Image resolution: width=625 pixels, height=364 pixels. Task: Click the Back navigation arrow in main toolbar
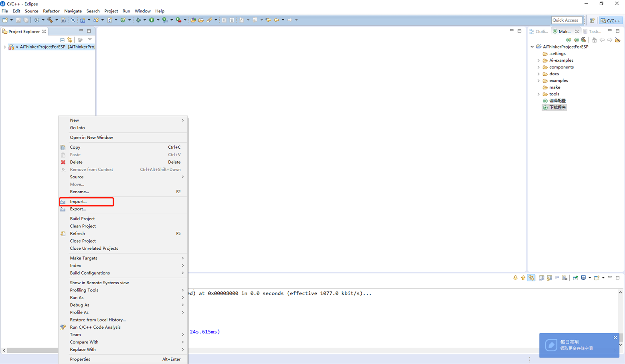[276, 20]
